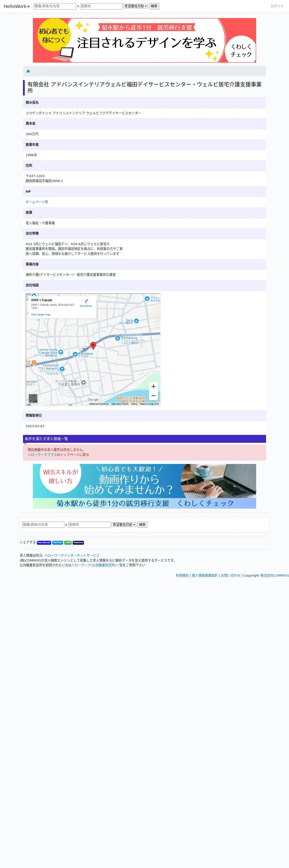Click the Fashion Center Shimamura map marker

pyautogui.click(x=117, y=338)
